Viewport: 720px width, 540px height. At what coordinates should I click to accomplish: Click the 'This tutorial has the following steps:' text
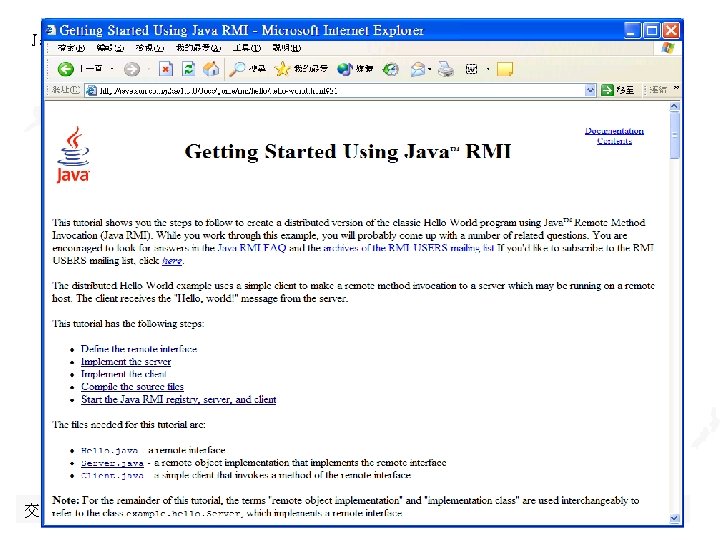(128, 324)
